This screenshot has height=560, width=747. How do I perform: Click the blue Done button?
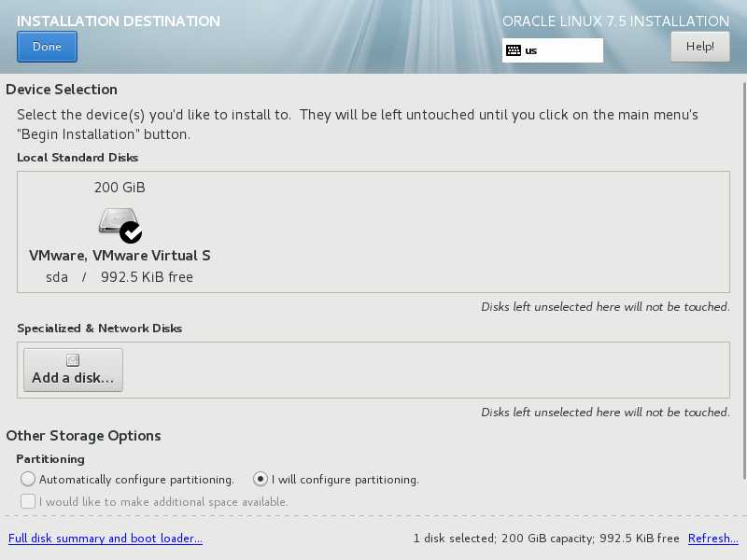47,47
